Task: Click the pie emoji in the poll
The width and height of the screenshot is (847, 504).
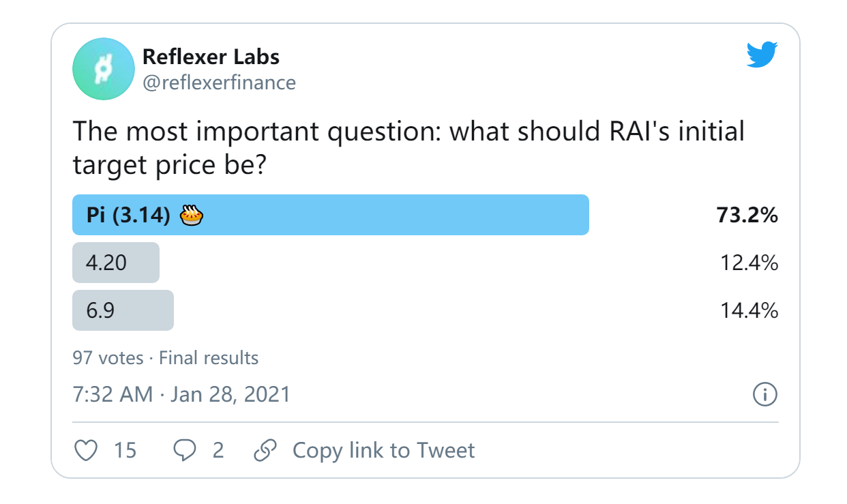Action: point(190,215)
